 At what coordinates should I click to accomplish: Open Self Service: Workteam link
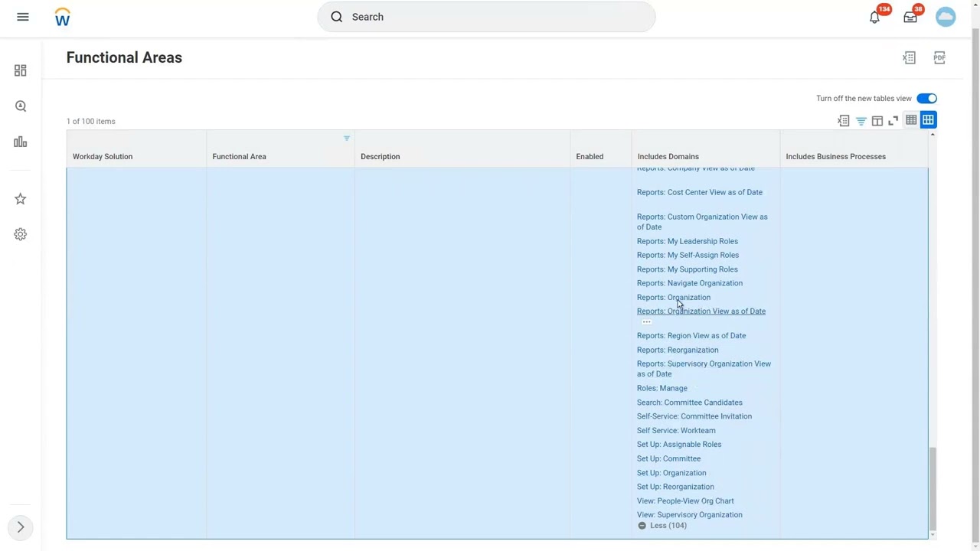click(x=676, y=431)
